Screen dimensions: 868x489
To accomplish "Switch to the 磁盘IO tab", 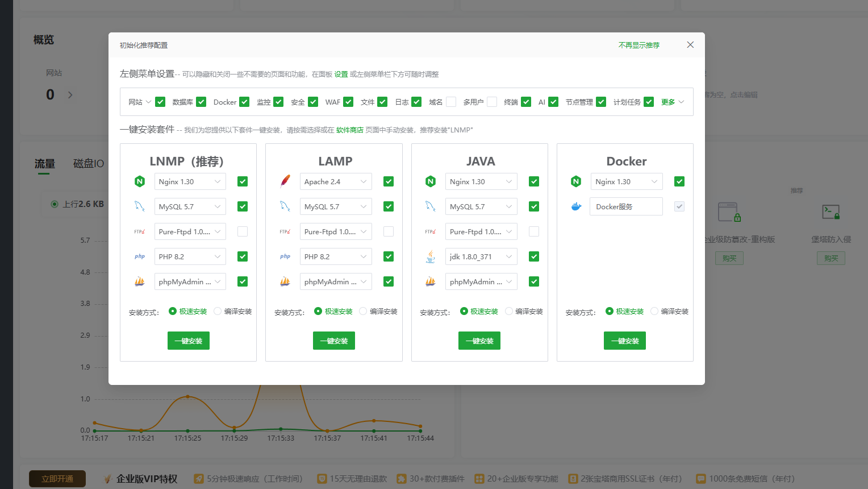I will [89, 164].
